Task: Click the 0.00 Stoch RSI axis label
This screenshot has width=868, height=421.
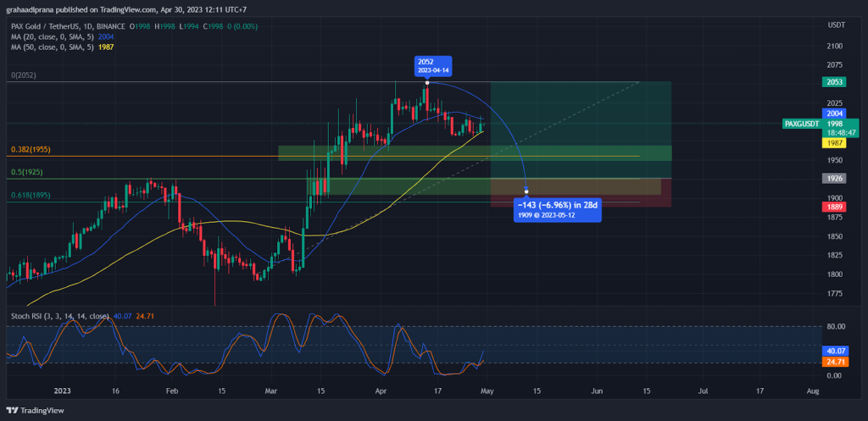Action: pos(833,375)
